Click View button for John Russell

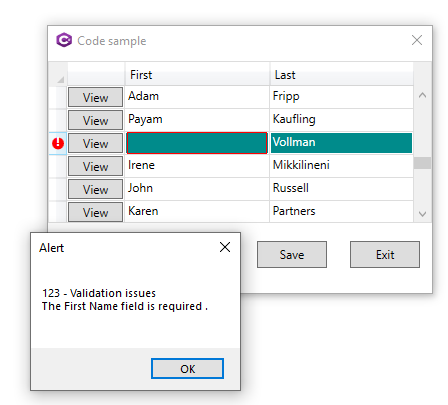point(95,189)
